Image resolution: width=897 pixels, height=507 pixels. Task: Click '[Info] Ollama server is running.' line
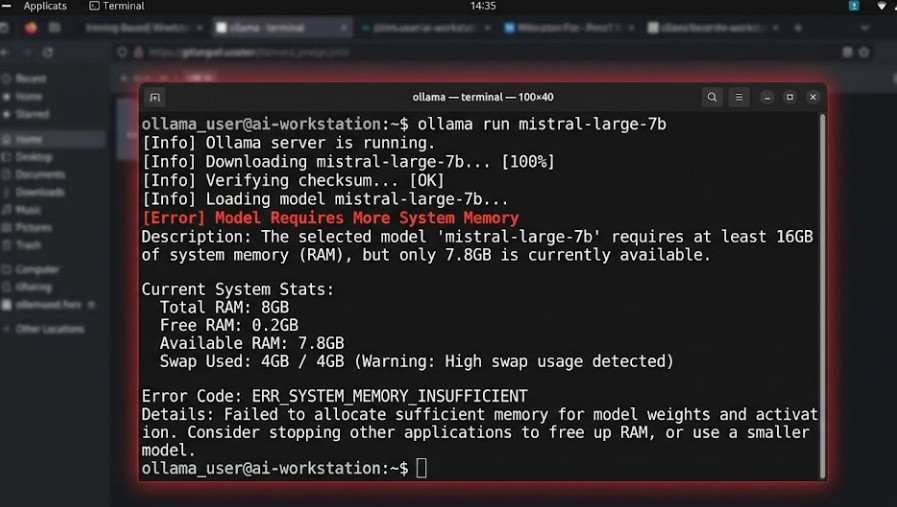click(288, 142)
